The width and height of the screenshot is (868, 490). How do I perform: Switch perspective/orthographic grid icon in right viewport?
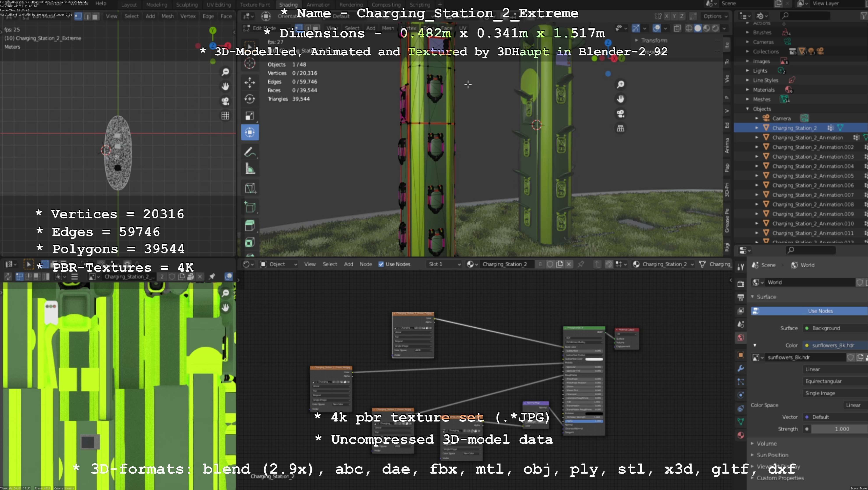620,128
